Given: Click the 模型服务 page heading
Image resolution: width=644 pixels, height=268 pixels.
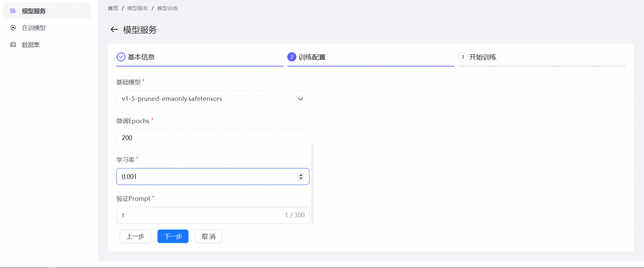Looking at the screenshot, I should (140, 30).
